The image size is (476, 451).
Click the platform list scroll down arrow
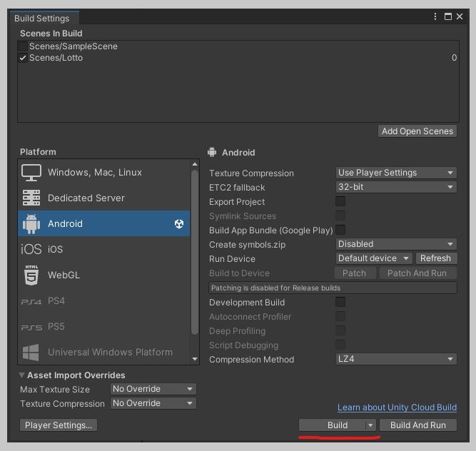pos(195,359)
